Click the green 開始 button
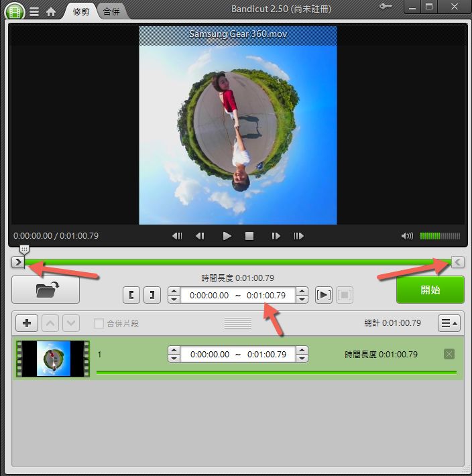472x476 pixels. (430, 290)
